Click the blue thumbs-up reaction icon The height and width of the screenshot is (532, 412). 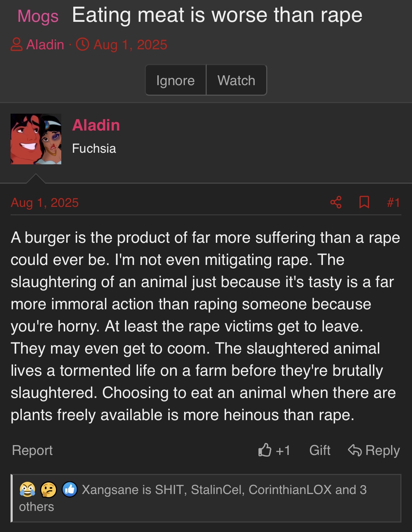[x=70, y=489]
